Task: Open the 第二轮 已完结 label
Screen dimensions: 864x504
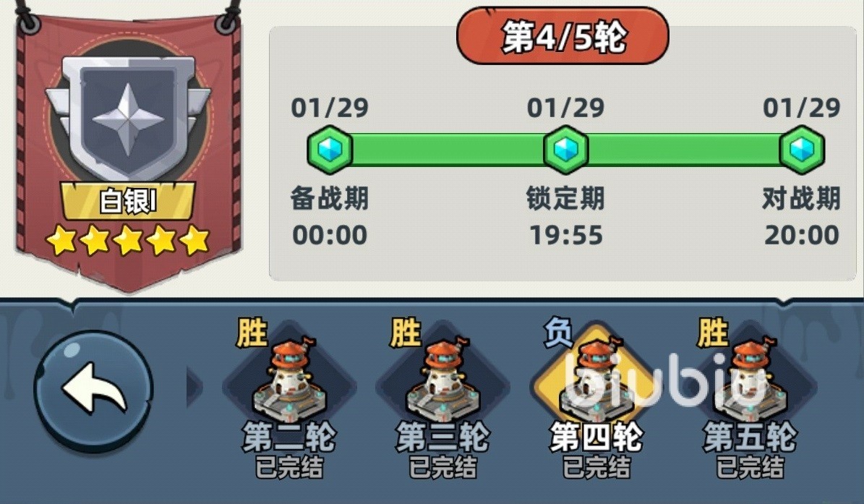Action: click(288, 468)
